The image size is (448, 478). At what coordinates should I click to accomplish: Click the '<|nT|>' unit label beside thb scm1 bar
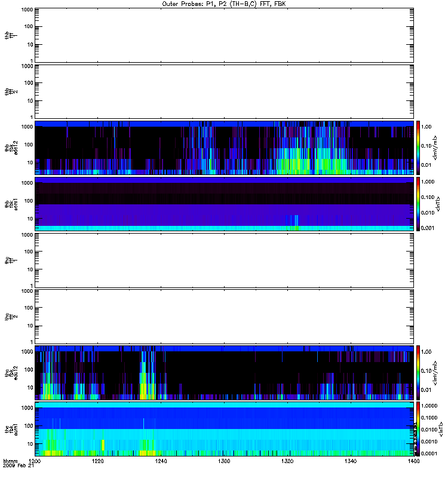tap(438, 204)
